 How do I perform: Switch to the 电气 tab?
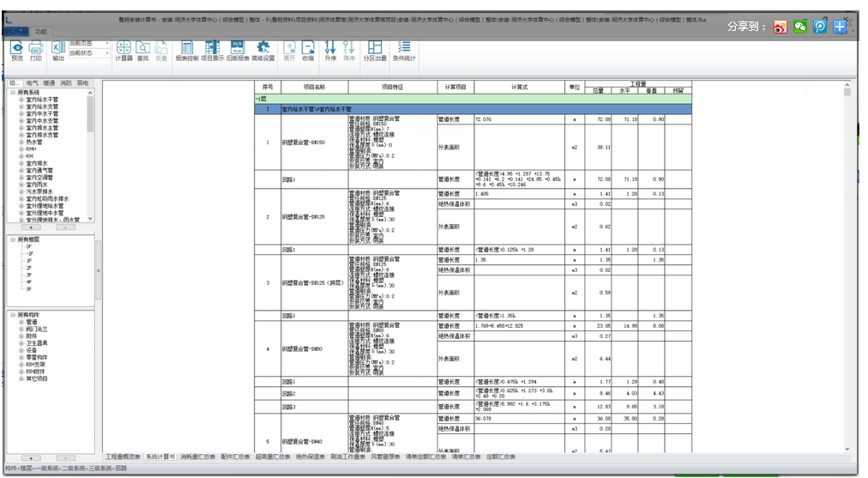pos(32,83)
